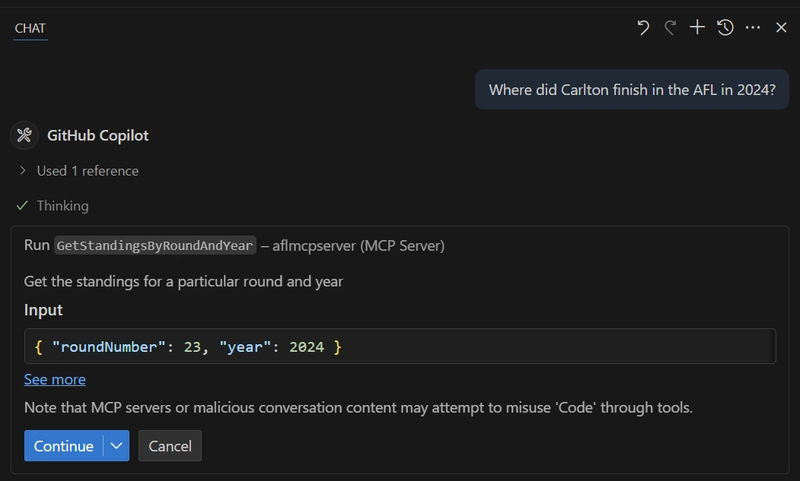Open the chat panel more actions menu
This screenshot has width=800, height=481.
753,28
